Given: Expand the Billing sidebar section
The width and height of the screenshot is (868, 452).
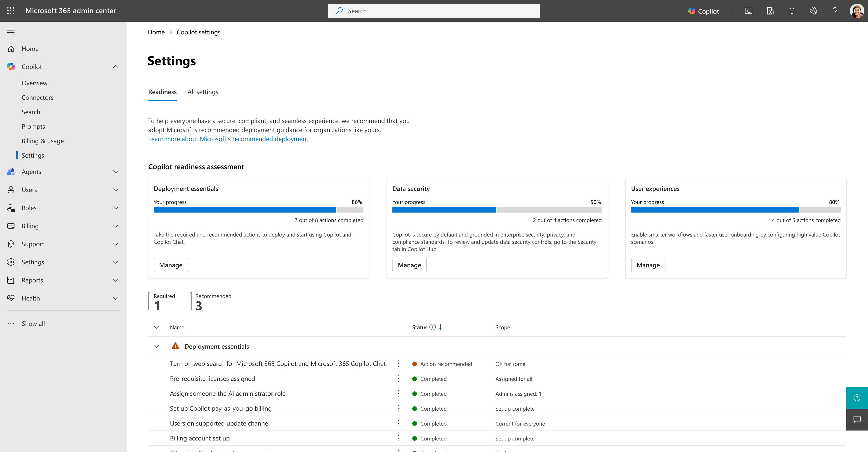Looking at the screenshot, I should 116,226.
